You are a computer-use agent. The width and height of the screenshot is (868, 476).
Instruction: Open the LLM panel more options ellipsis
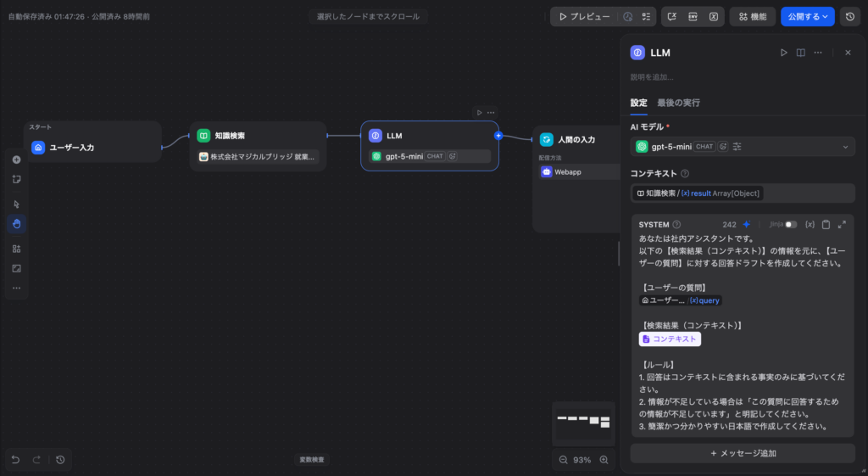coord(818,53)
